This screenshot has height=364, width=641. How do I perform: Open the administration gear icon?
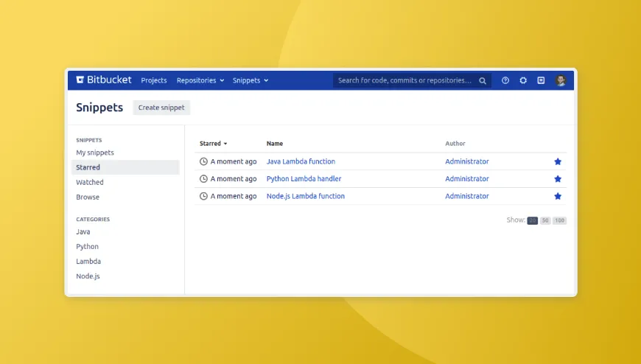pyautogui.click(x=523, y=80)
